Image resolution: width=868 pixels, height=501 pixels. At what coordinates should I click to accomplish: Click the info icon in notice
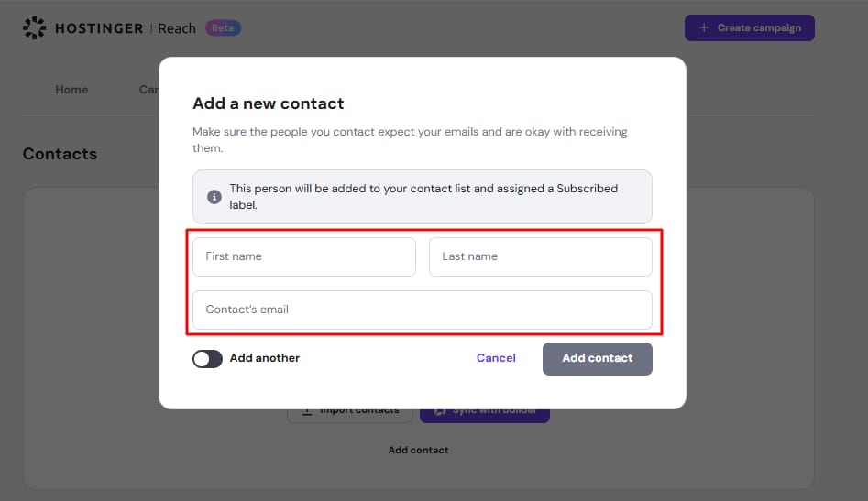pos(214,196)
